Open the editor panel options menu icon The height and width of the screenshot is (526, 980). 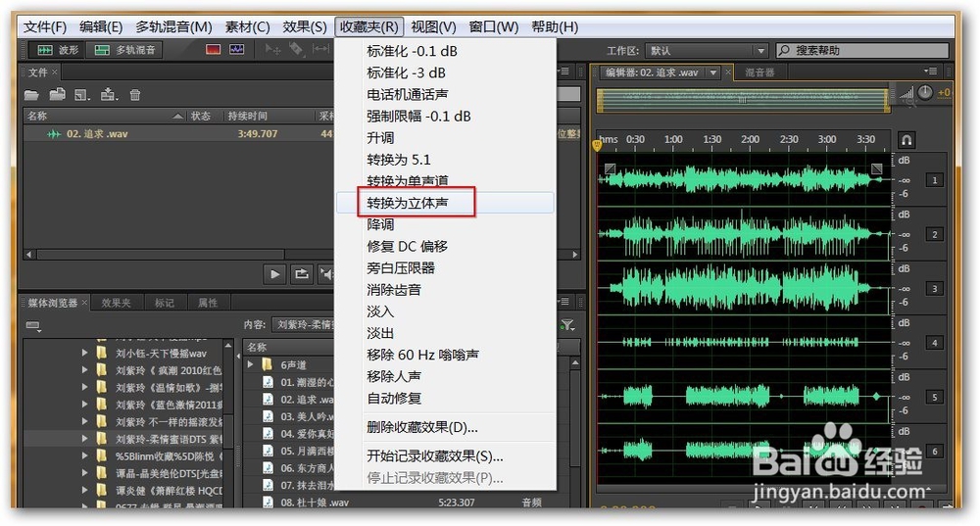tap(931, 72)
